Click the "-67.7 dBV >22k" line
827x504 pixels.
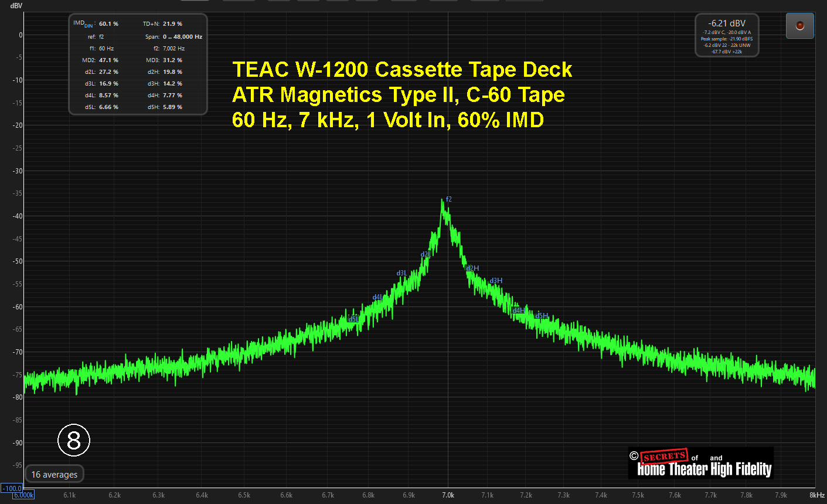[727, 52]
